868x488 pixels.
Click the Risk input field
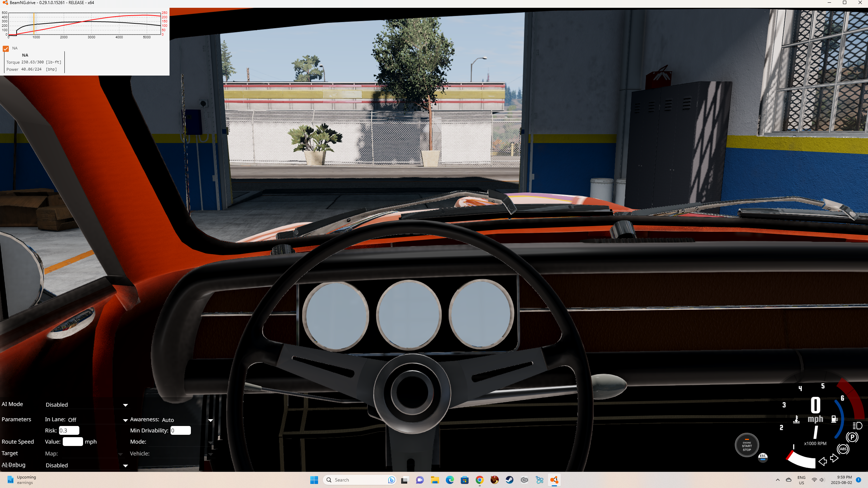69,430
